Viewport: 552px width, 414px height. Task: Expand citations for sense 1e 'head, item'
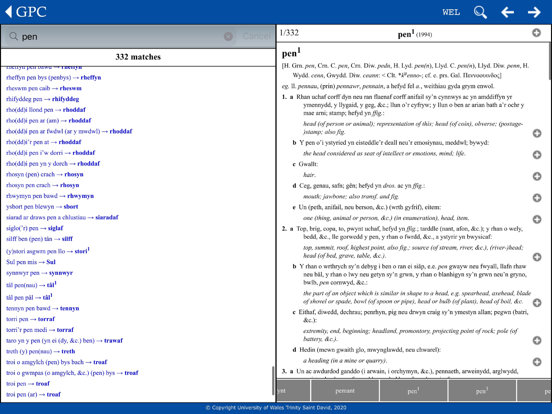pyautogui.click(x=537, y=219)
